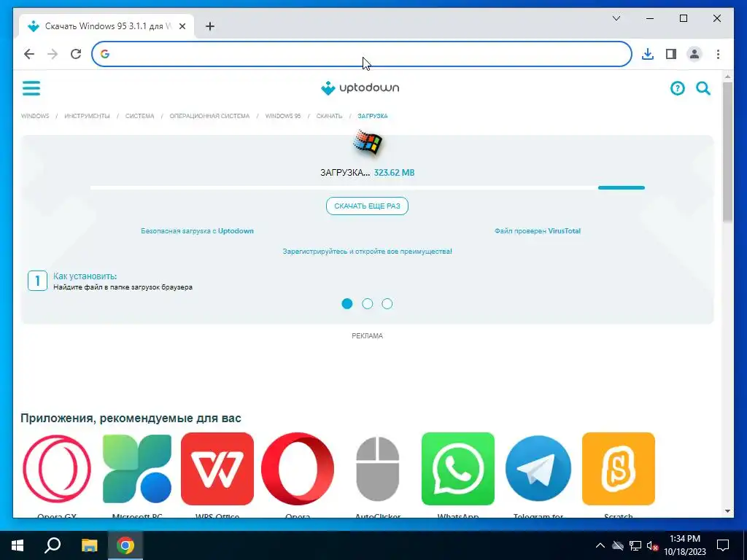Screen dimensions: 747x560
Task: Click the page vertical scrollbar thumb
Action: tap(727, 152)
